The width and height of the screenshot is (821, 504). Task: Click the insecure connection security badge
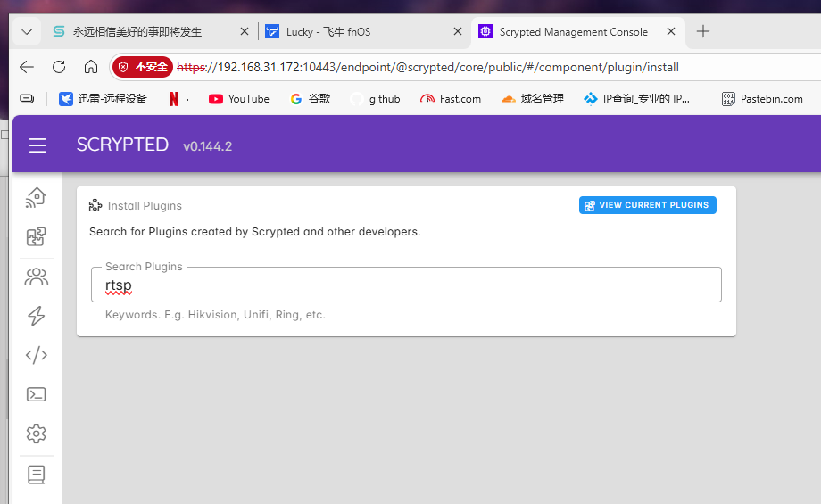point(143,67)
